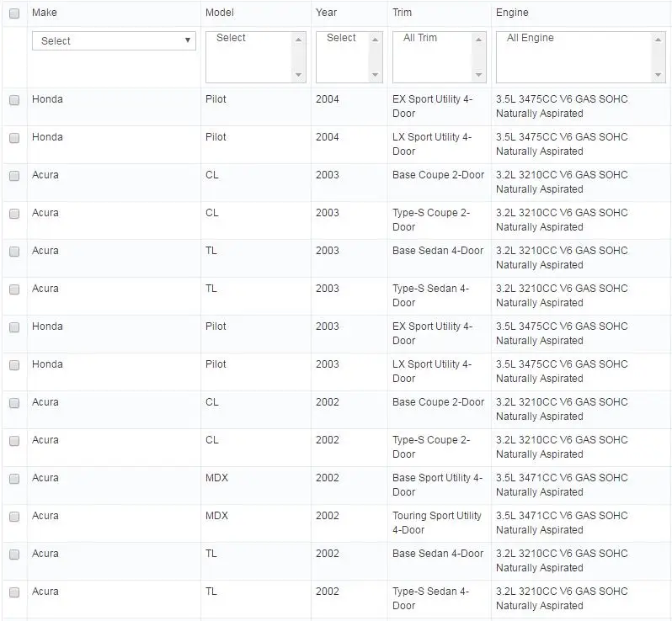Click Honda in the 2004 EX row

[x=47, y=99]
